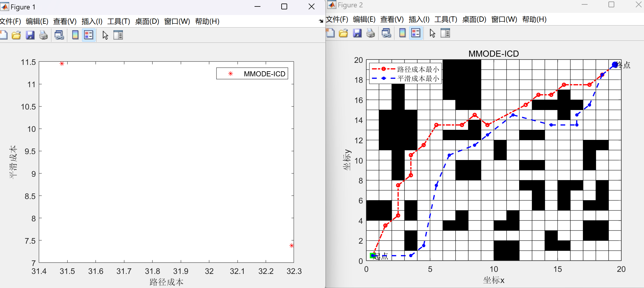The width and height of the screenshot is (644, 288).
Task: Click Open File icon in Figure 1 toolbar
Action: click(x=16, y=35)
